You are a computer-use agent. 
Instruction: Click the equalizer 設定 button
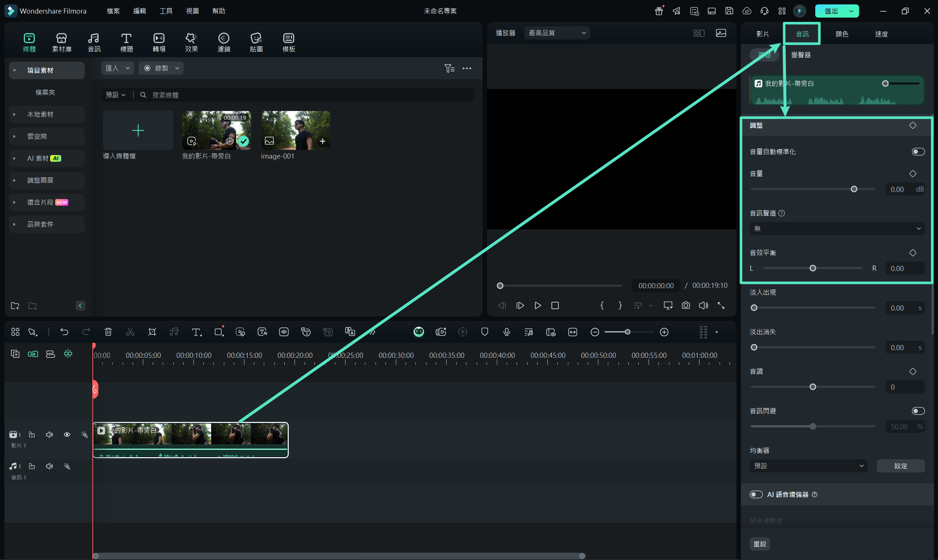[x=900, y=466]
